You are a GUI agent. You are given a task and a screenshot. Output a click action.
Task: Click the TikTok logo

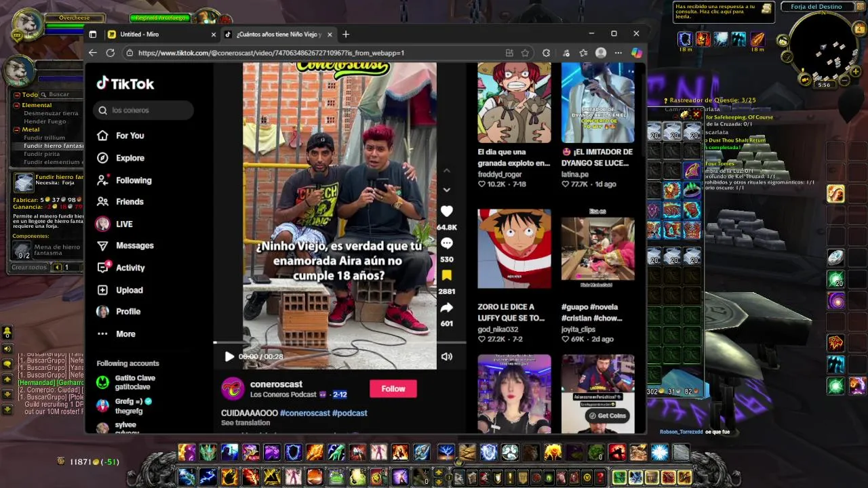click(x=125, y=83)
